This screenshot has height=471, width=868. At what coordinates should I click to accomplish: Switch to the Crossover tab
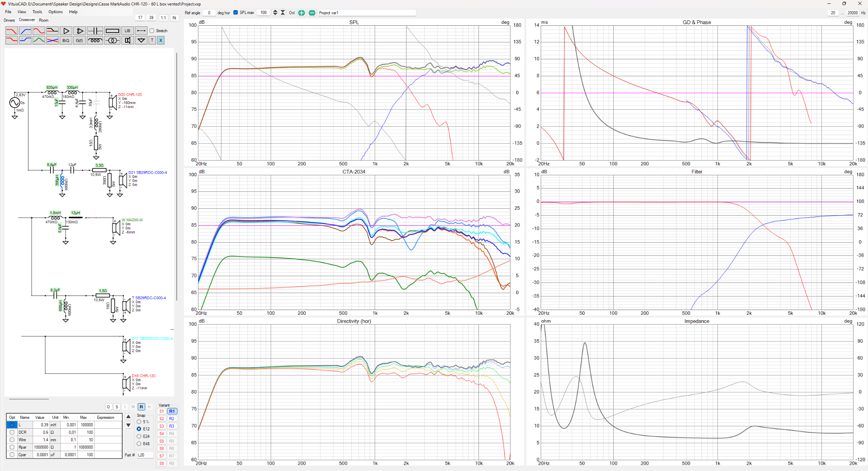pos(27,20)
